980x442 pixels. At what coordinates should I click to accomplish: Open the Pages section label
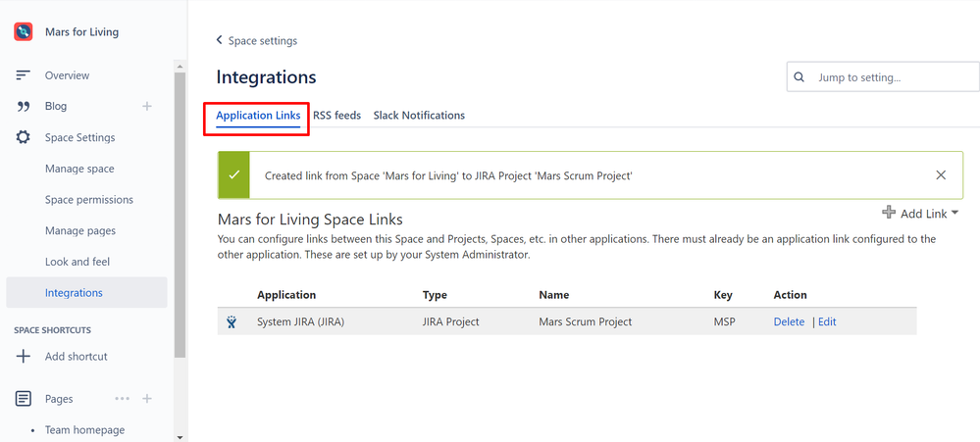click(59, 399)
